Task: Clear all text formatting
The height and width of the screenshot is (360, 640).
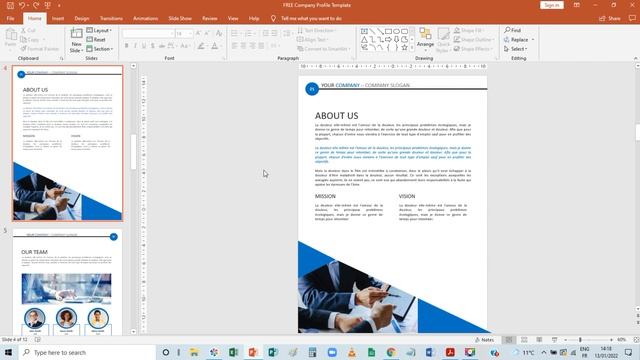Action: pos(219,33)
